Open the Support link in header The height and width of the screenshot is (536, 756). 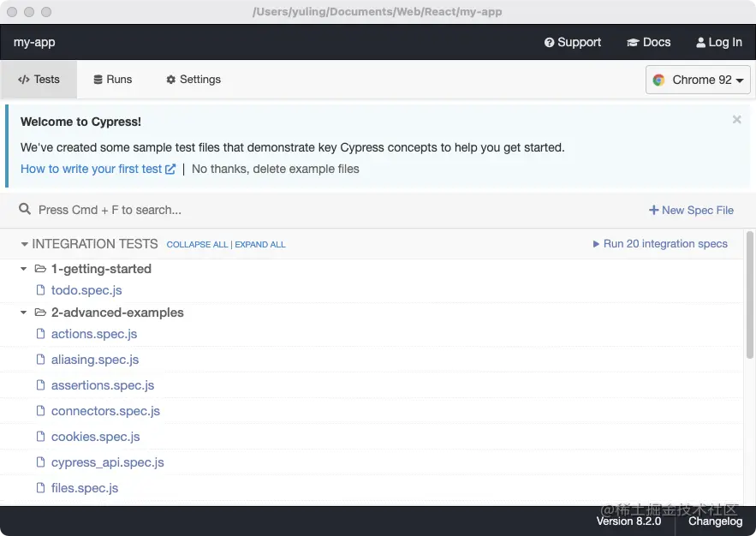click(x=572, y=43)
